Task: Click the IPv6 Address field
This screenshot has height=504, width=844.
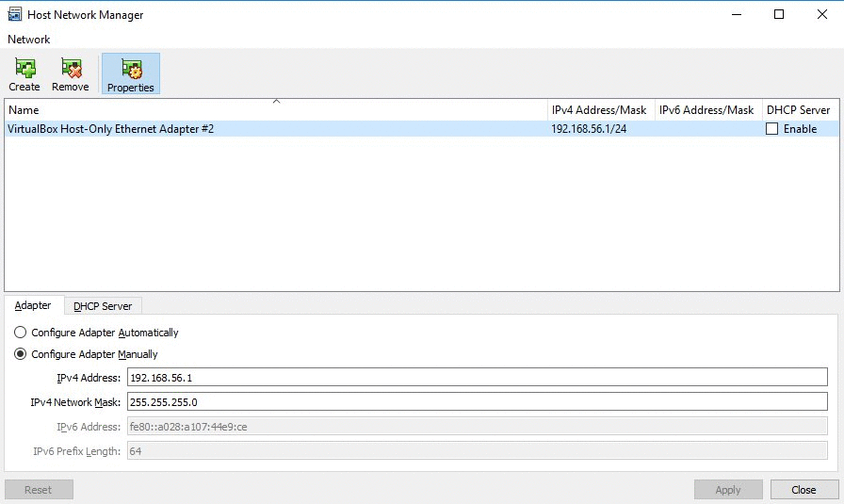Action: pyautogui.click(x=477, y=427)
